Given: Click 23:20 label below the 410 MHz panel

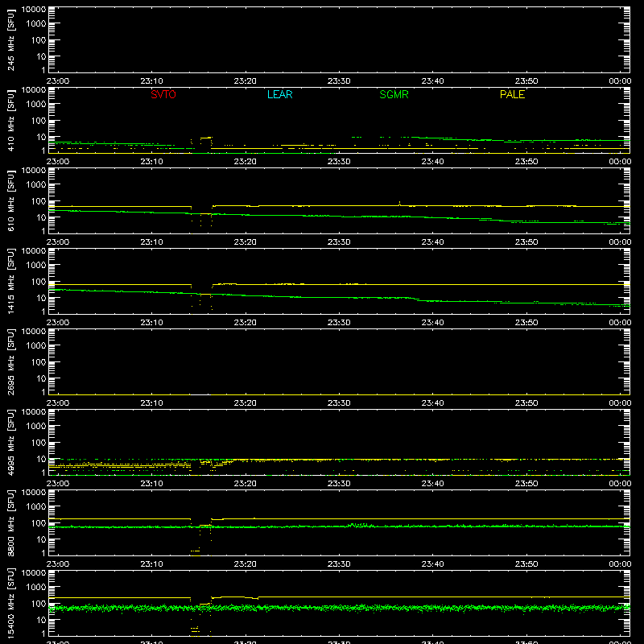Looking at the screenshot, I should 246,162.
